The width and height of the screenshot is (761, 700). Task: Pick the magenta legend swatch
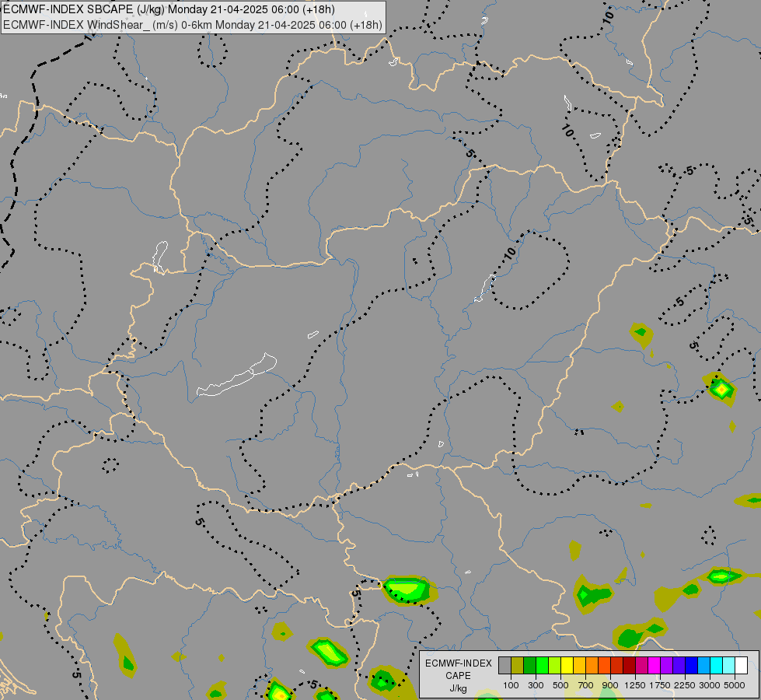655,666
